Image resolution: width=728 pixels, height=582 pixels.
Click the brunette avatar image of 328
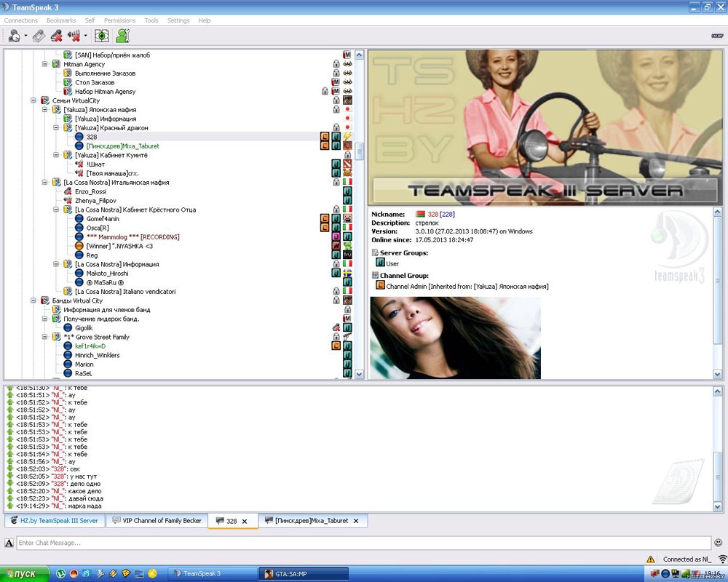pos(456,338)
